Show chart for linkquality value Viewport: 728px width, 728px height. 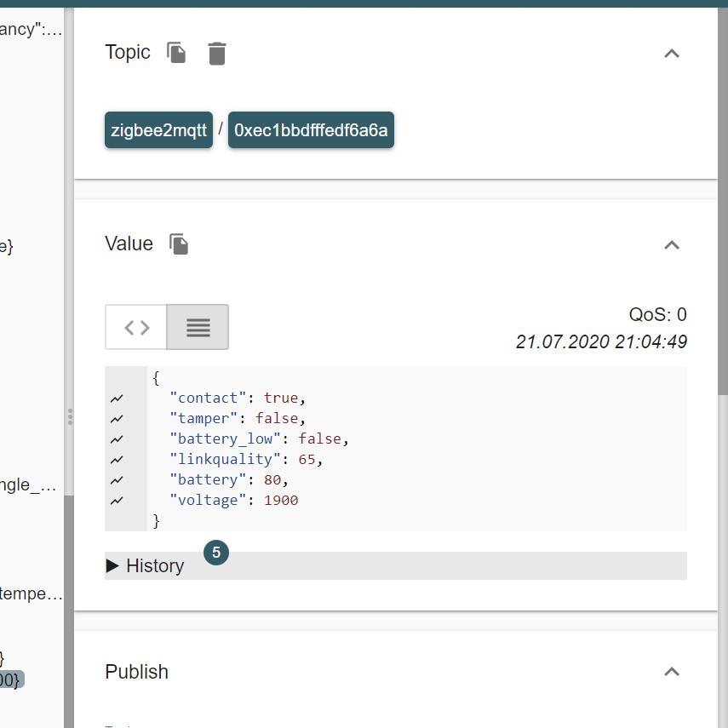117,460
